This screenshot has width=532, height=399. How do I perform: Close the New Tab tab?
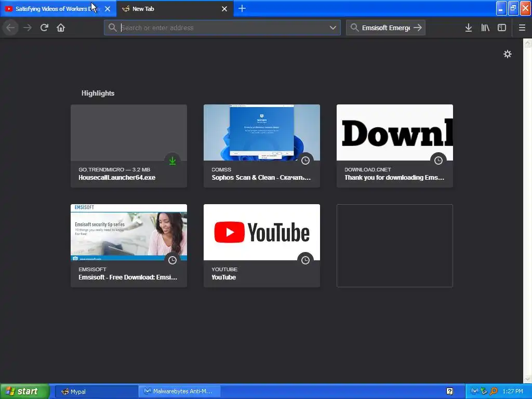[x=224, y=9]
